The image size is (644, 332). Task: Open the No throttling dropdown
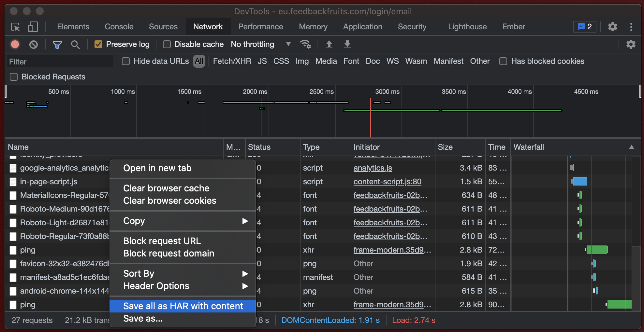(x=261, y=44)
